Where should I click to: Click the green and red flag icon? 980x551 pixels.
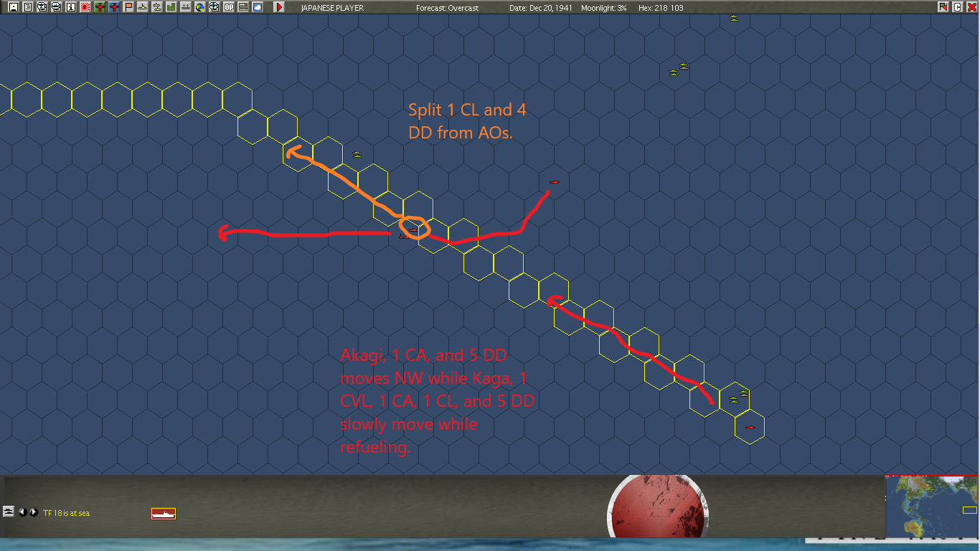point(943,7)
